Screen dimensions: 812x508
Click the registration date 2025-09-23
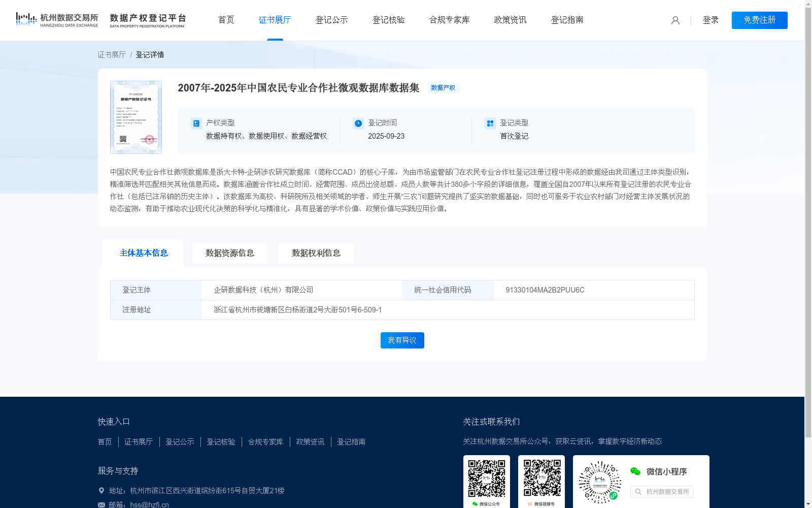pos(386,136)
